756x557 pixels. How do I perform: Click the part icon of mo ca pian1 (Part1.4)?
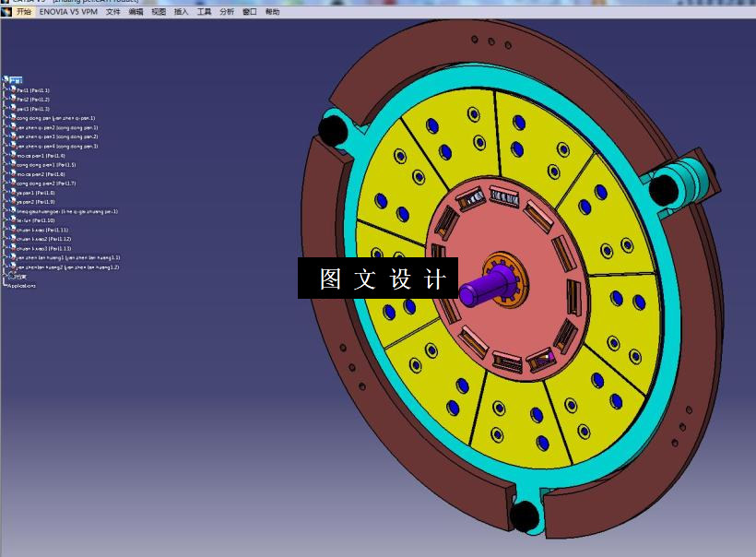tap(13, 155)
